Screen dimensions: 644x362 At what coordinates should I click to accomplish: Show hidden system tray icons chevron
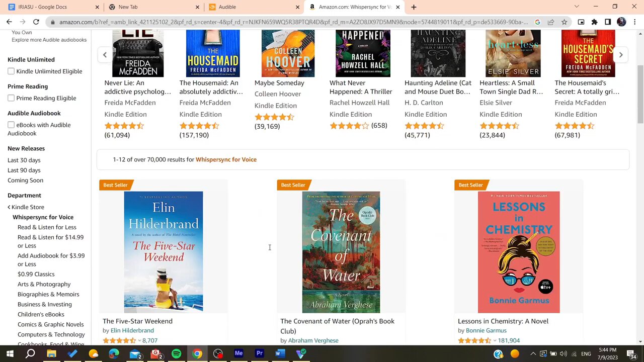533,354
